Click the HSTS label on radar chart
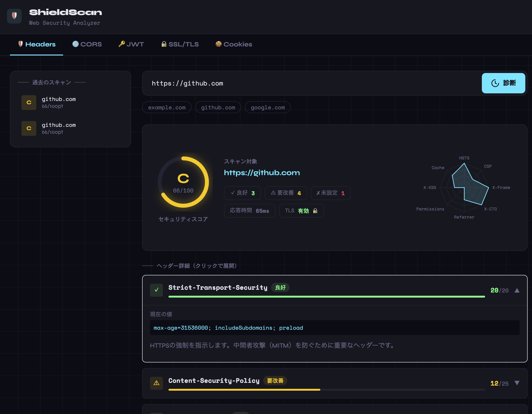532x414 pixels. coord(464,158)
